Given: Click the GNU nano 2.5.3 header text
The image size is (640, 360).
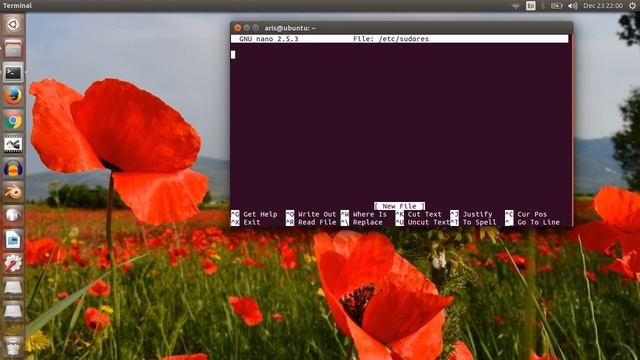Looking at the screenshot, I should tap(269, 39).
